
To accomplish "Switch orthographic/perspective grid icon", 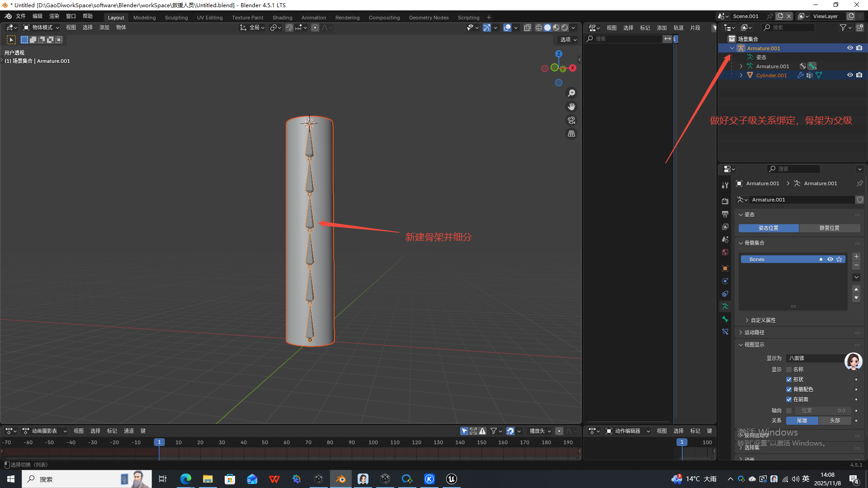I will click(x=571, y=134).
